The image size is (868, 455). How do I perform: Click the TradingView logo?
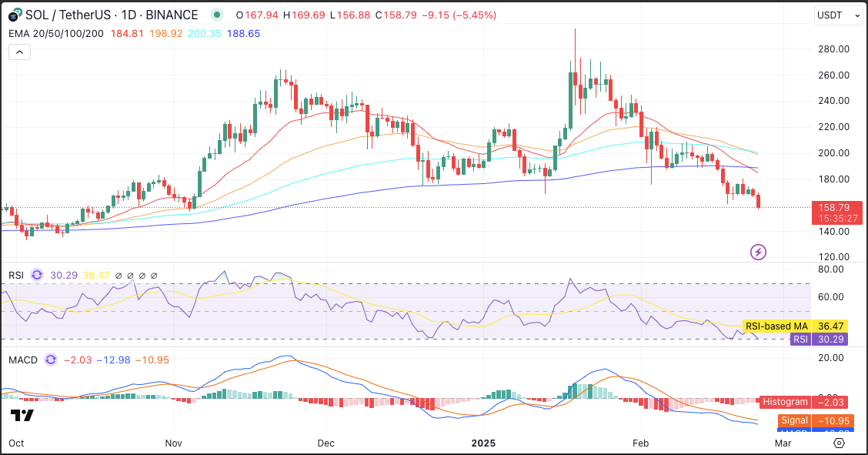pyautogui.click(x=22, y=415)
